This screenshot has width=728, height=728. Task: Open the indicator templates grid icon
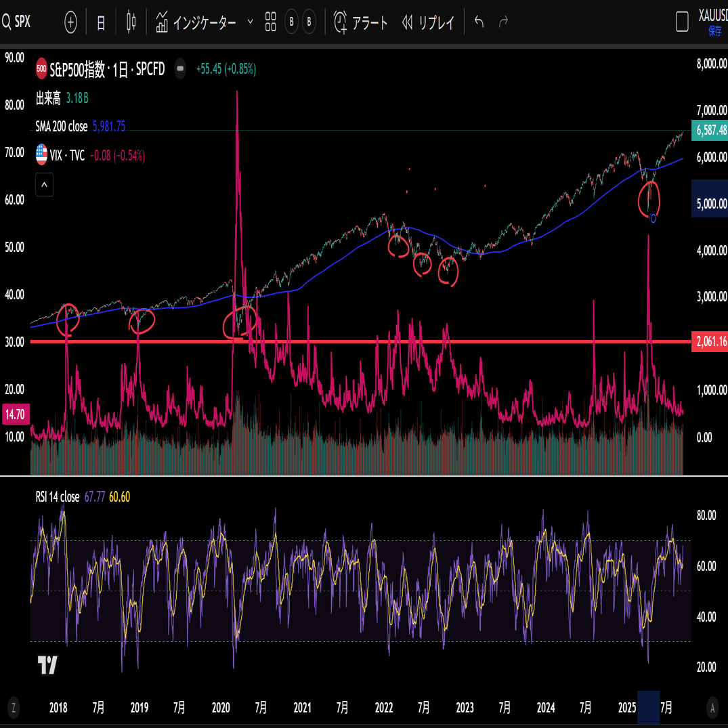270,22
